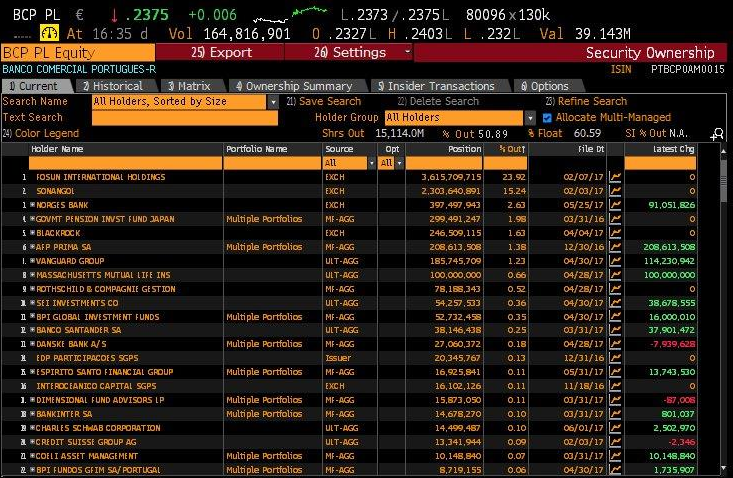Open chart icon for Massachusetts Mutual Life Ins
Image resolution: width=733 pixels, height=478 pixels.
(615, 275)
